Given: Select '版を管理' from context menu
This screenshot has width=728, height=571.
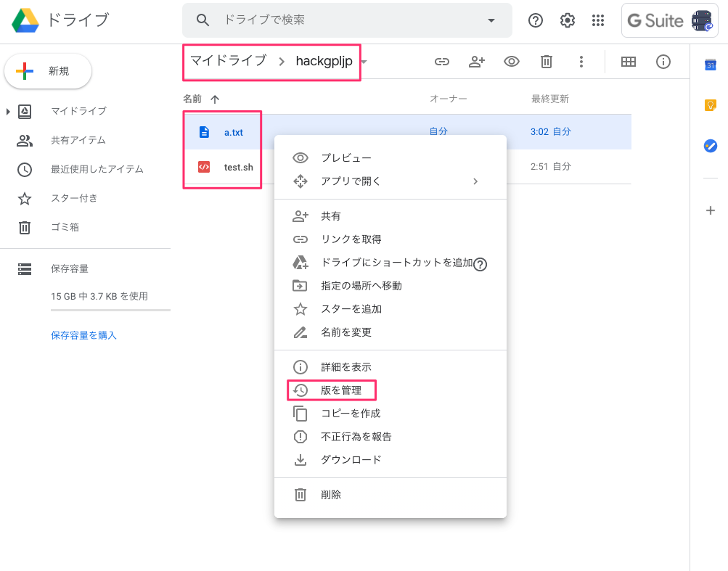Looking at the screenshot, I should pos(341,390).
